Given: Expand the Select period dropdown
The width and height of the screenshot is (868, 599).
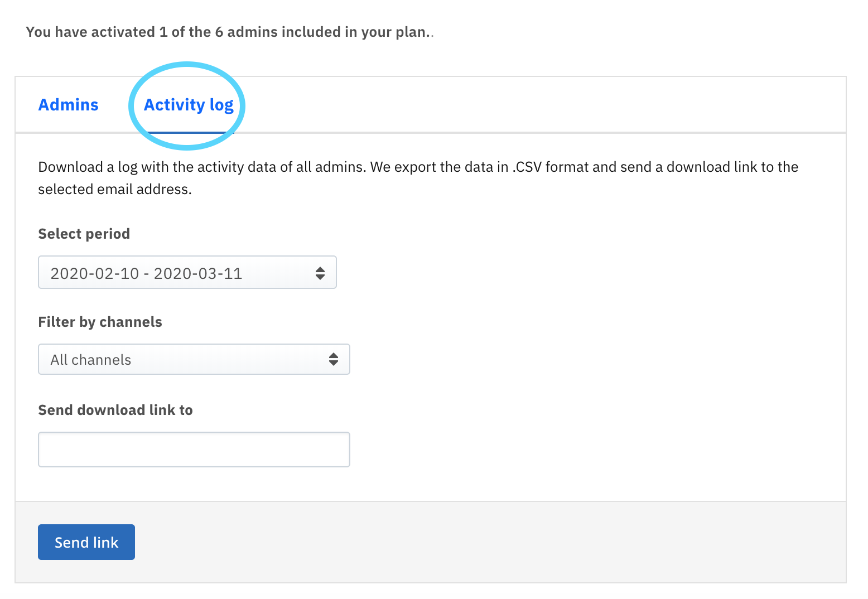Looking at the screenshot, I should coord(187,272).
